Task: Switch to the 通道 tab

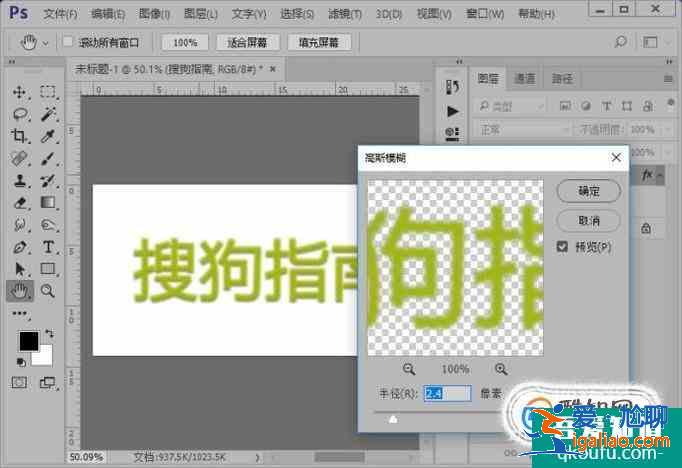Action: click(x=525, y=79)
